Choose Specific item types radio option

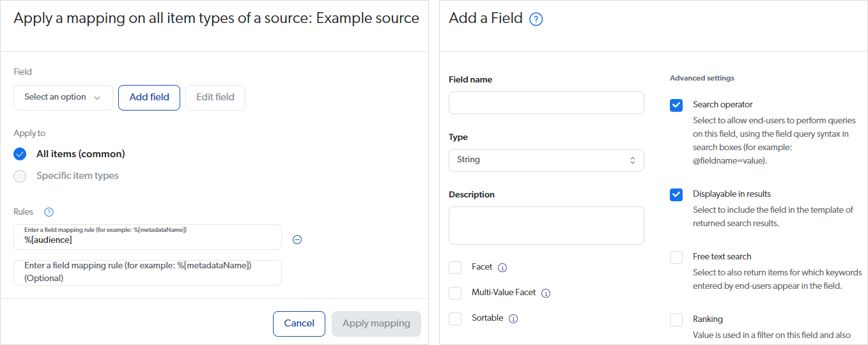coord(20,176)
